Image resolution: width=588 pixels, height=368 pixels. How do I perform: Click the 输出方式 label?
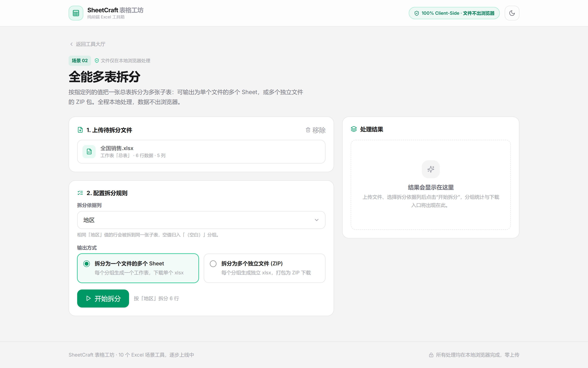tap(87, 248)
